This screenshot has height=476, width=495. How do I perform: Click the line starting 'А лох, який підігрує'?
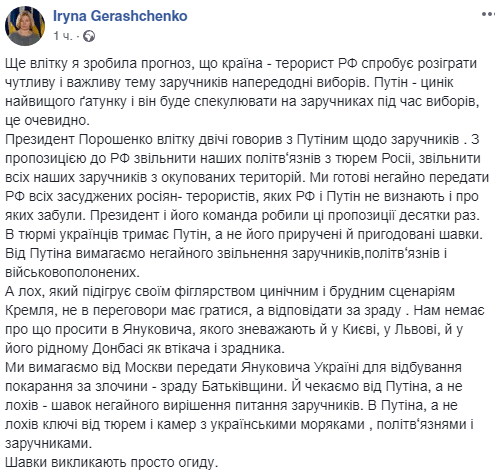coord(230,292)
